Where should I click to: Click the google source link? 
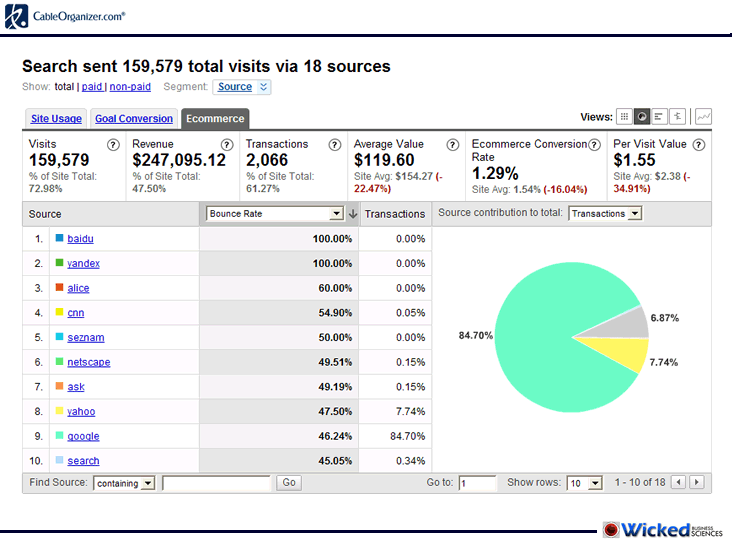(83, 436)
